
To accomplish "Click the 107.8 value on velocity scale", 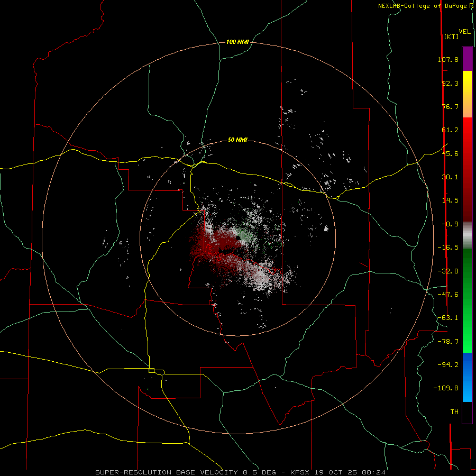I will [x=448, y=59].
